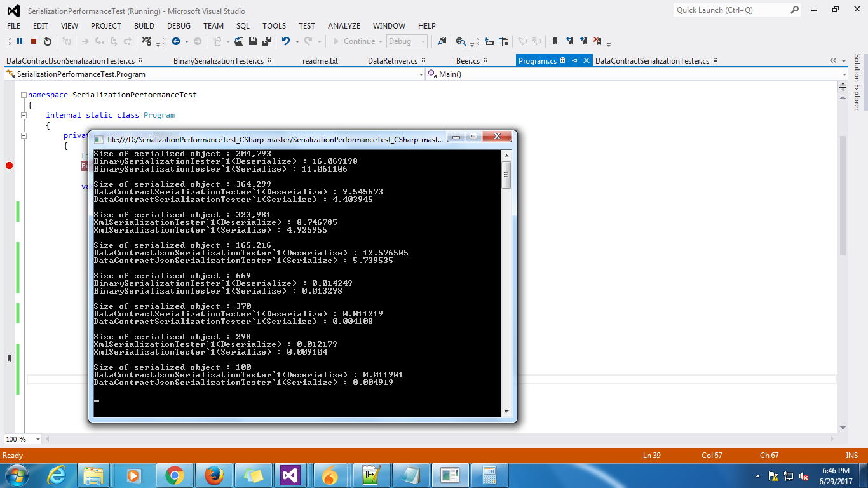Open Internet Explorer from the taskbar
The height and width of the screenshot is (488, 868).
click(x=57, y=475)
